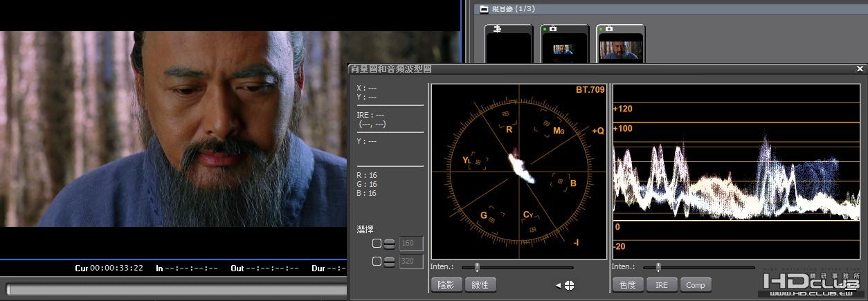
Task: Click the stepper next to the 160 field
Action: 389,244
